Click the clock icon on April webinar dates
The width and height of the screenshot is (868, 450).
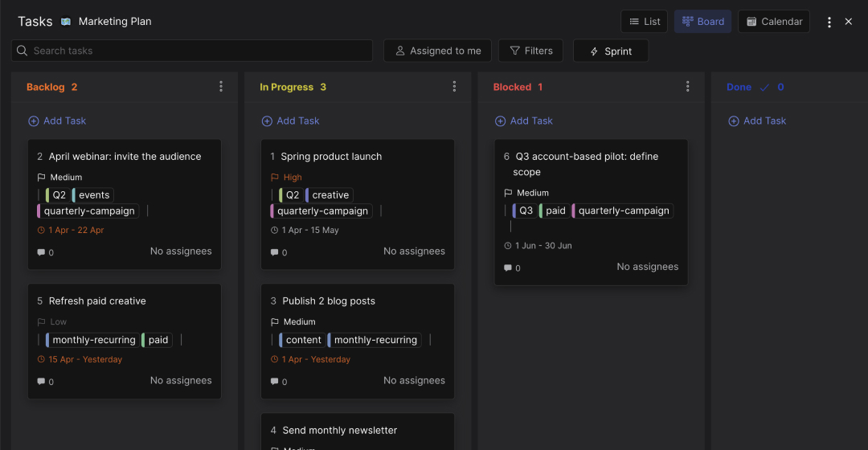pos(41,230)
